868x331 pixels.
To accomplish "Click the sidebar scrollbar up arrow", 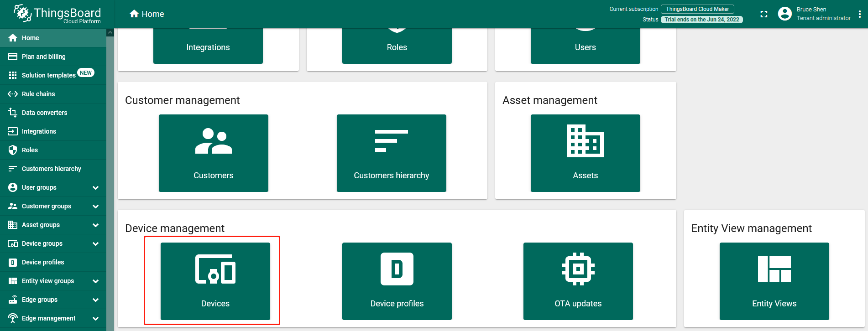I will [110, 32].
